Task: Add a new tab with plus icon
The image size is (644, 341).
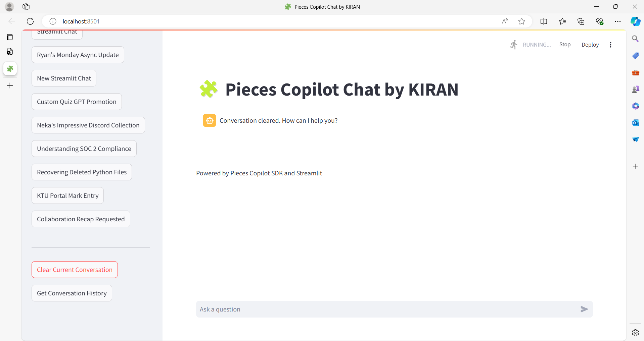Action: pyautogui.click(x=10, y=86)
